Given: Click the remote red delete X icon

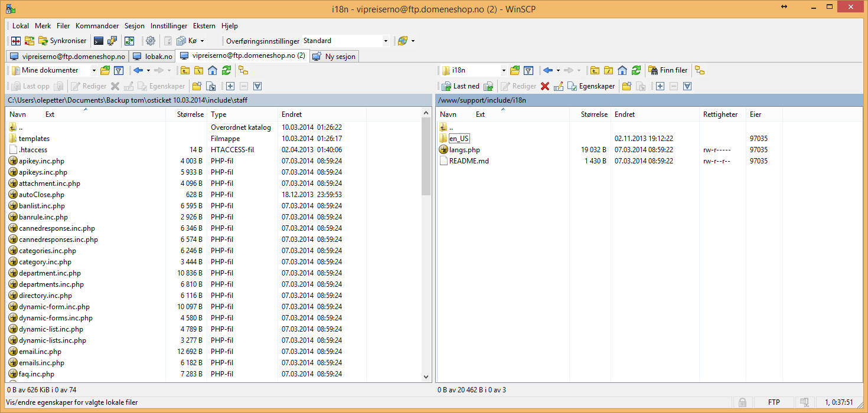Looking at the screenshot, I should click(x=545, y=86).
